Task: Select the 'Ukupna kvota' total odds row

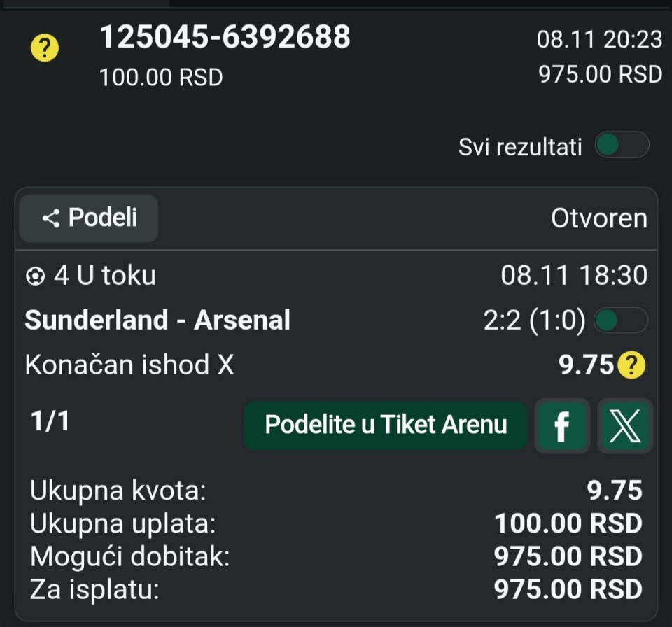Action: tap(336, 491)
